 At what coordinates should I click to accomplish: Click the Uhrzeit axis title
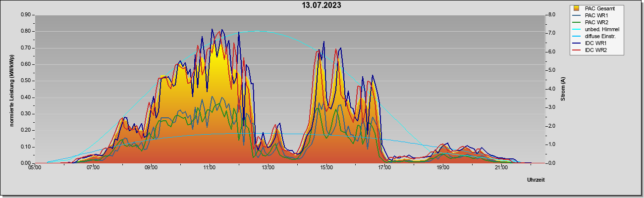[x=536, y=180]
